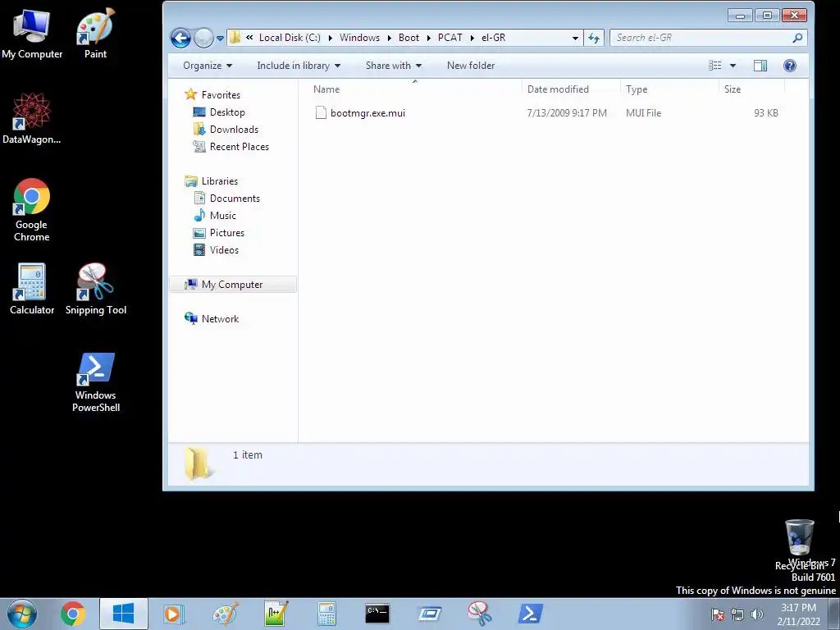
Task: Open the view options dropdown arrow
Action: point(733,66)
